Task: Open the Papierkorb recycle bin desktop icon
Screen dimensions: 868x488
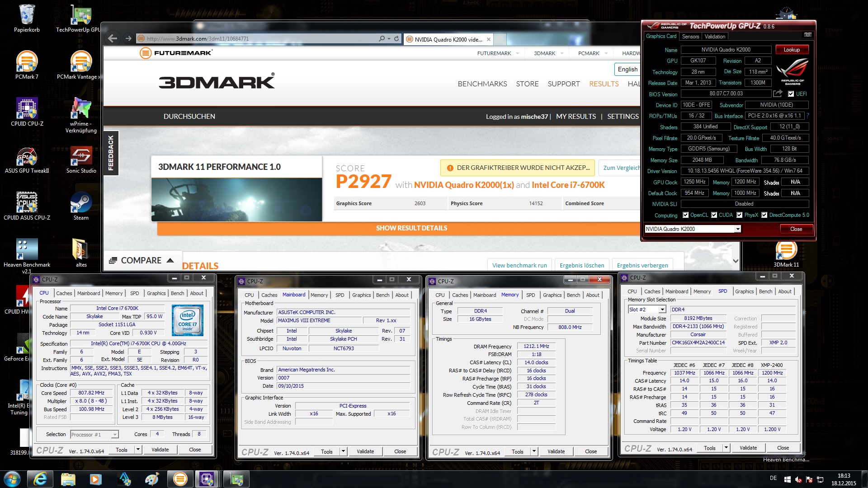Action: click(x=27, y=19)
